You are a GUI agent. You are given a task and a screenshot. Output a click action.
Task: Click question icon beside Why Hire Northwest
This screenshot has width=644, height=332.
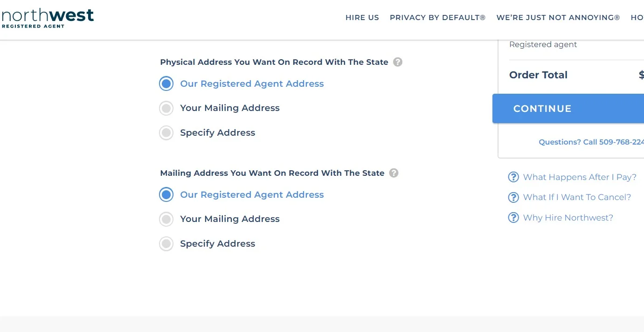pos(513,218)
